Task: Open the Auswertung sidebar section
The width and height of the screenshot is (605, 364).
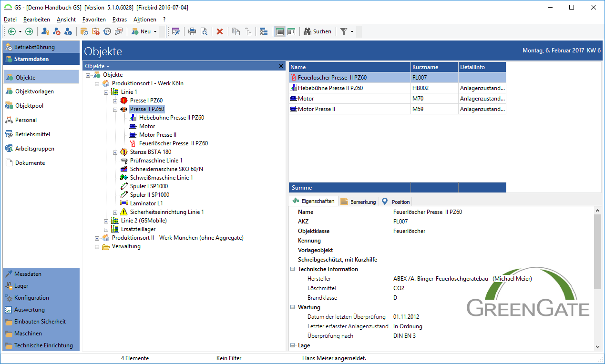Action: 41,310
